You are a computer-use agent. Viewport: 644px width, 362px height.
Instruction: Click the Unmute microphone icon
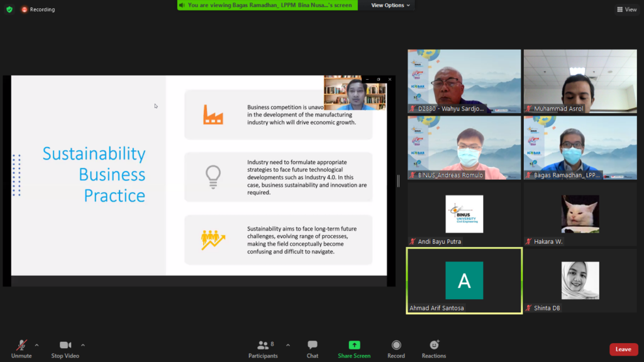tap(21, 345)
